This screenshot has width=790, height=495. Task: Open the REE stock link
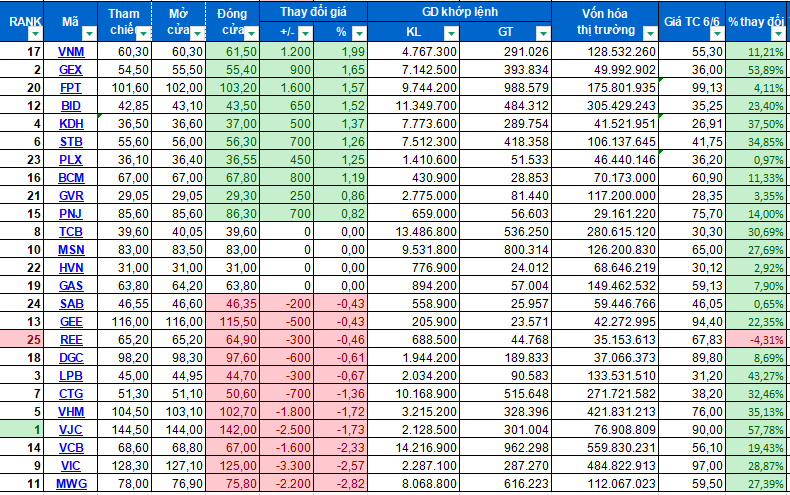tap(71, 340)
